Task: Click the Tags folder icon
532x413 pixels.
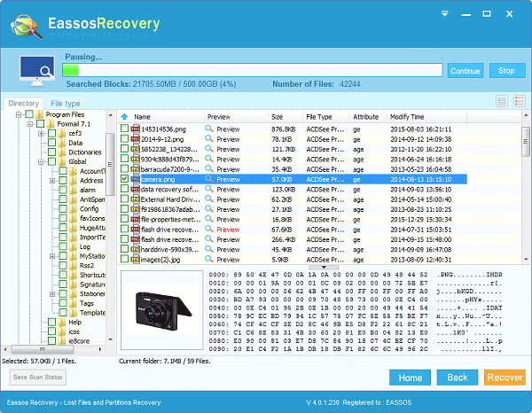Action: coord(74,303)
